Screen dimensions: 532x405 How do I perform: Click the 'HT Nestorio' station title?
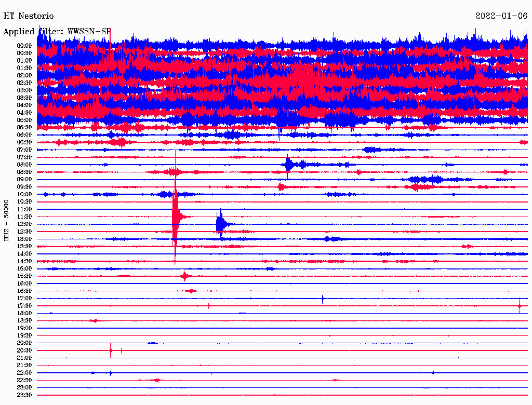tap(29, 16)
